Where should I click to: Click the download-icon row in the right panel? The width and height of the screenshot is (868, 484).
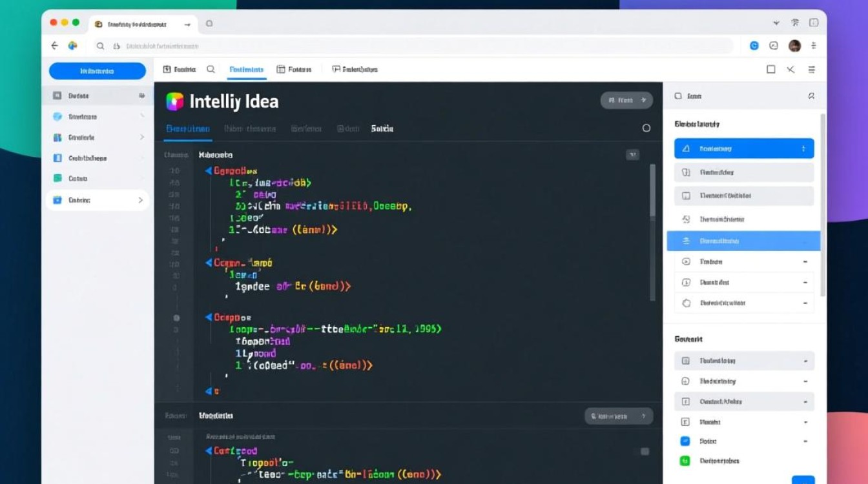pos(744,282)
